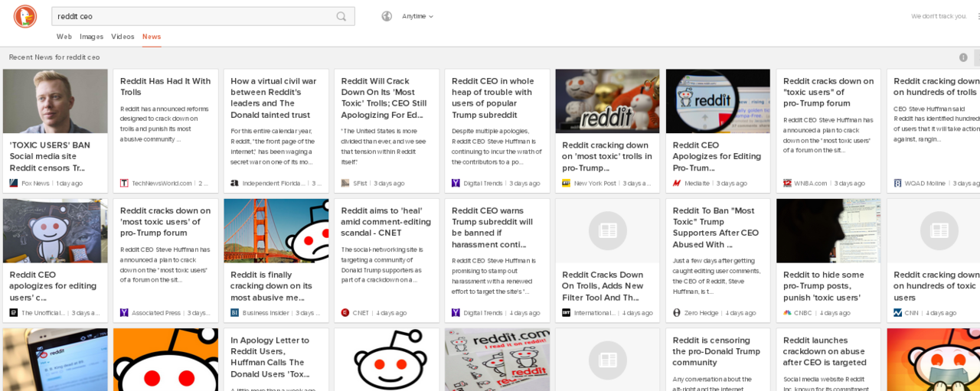
Task: Click the Mediaite magnifying glass reddit thumbnail
Action: pos(717,101)
